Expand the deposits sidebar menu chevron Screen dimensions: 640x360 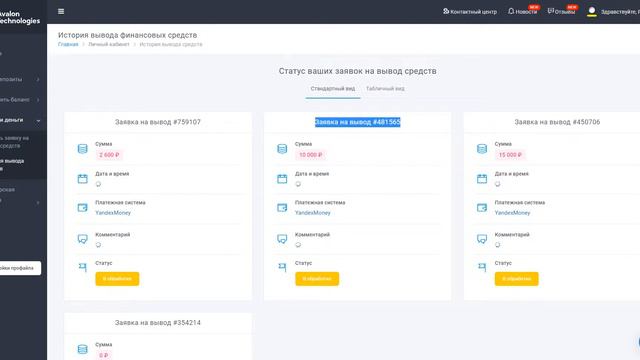point(38,79)
